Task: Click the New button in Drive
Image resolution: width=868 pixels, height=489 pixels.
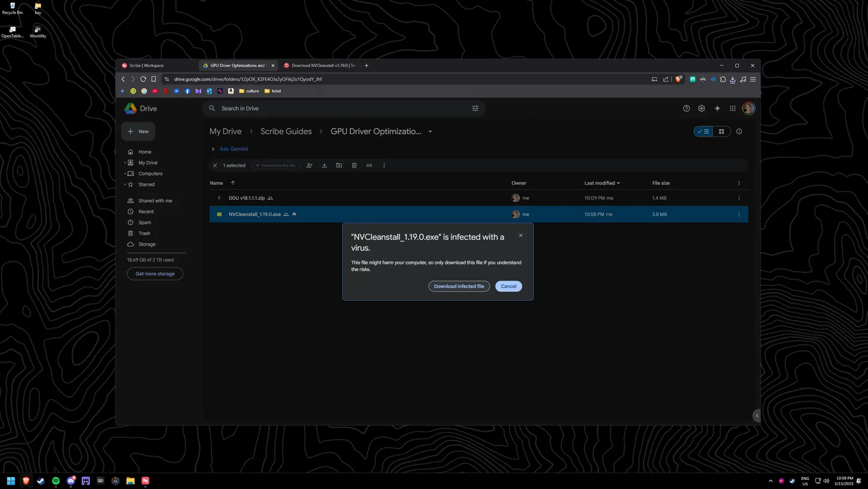Action: [138, 132]
